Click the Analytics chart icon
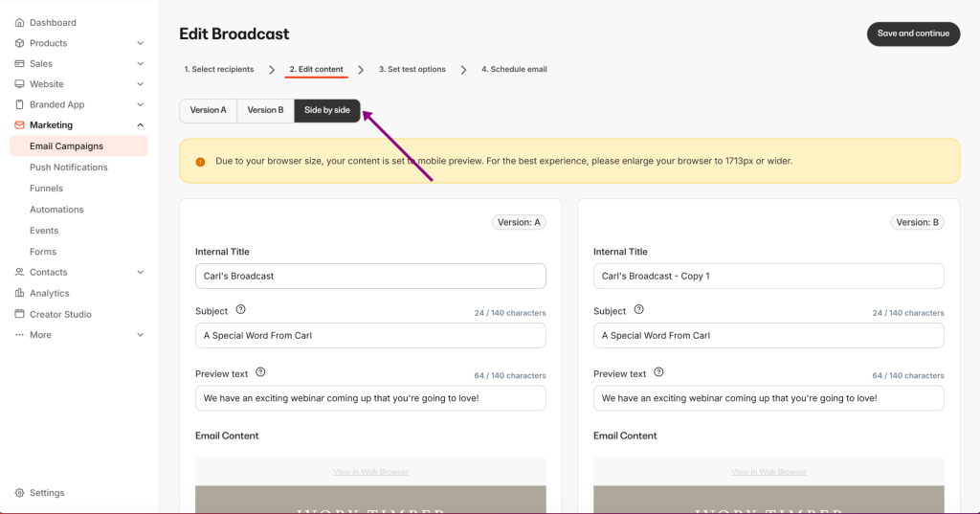 tap(19, 293)
